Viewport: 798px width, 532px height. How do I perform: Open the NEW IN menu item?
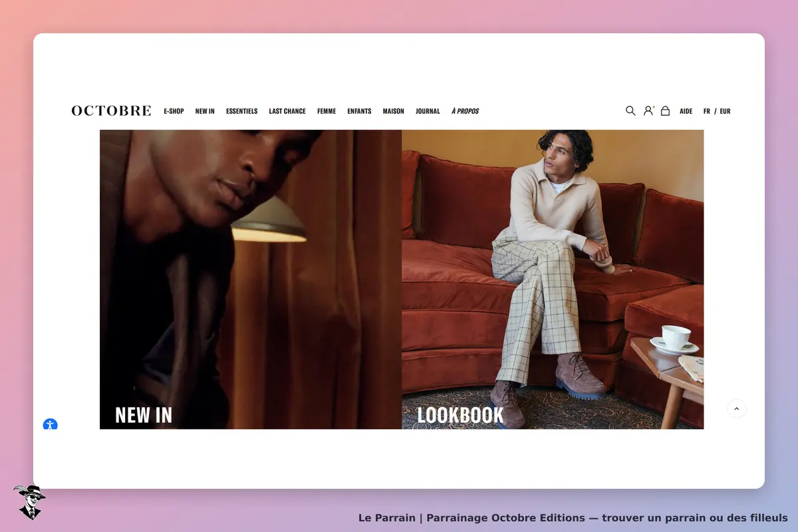pos(205,111)
